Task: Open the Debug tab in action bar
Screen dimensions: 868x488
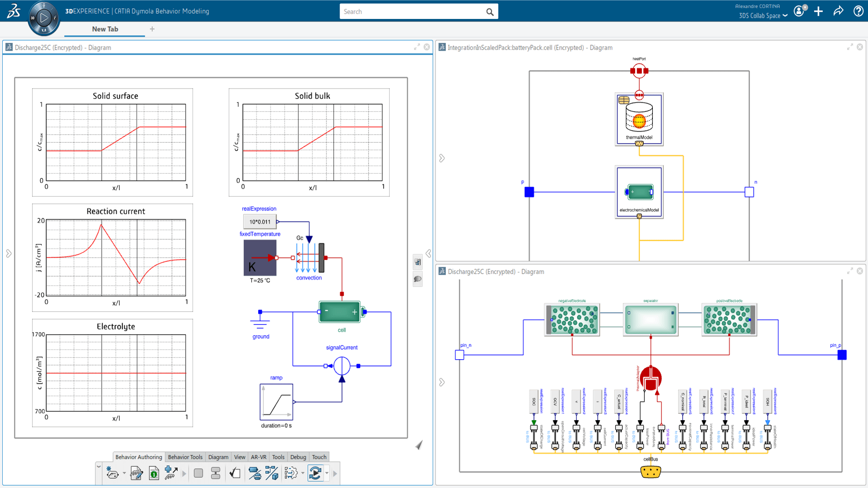Action: tap(298, 457)
